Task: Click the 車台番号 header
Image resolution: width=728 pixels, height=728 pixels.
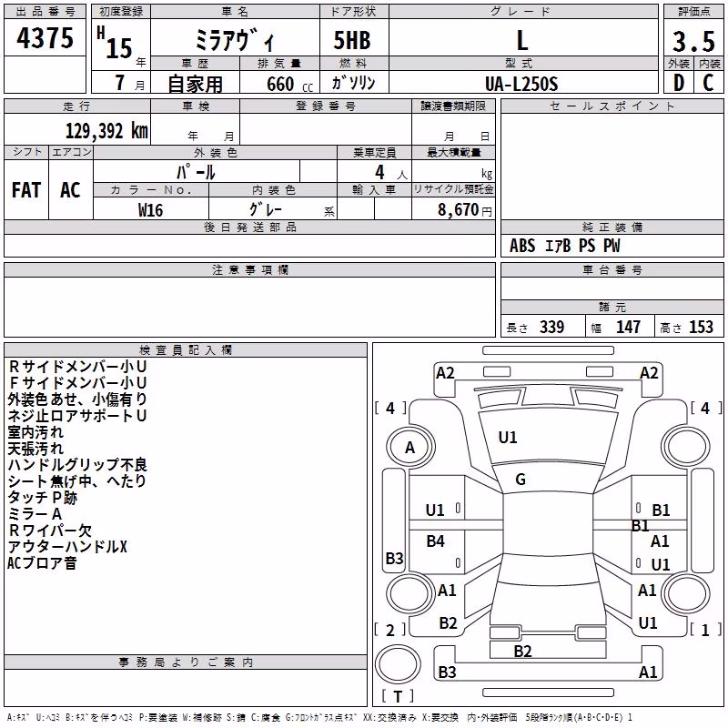Action: coord(612,269)
